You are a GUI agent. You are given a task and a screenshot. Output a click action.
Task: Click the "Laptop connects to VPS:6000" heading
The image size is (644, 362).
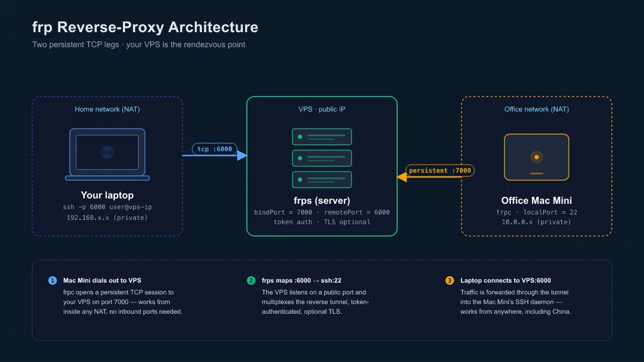(506, 280)
